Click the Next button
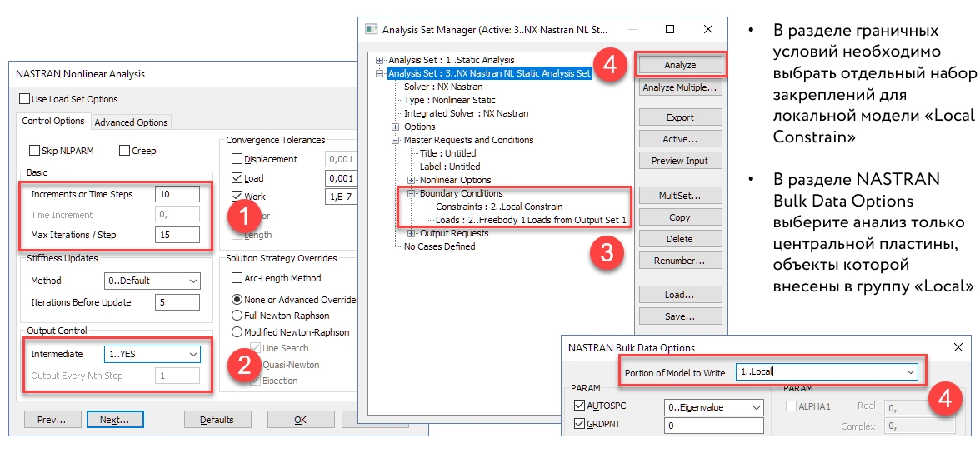 pos(114,419)
